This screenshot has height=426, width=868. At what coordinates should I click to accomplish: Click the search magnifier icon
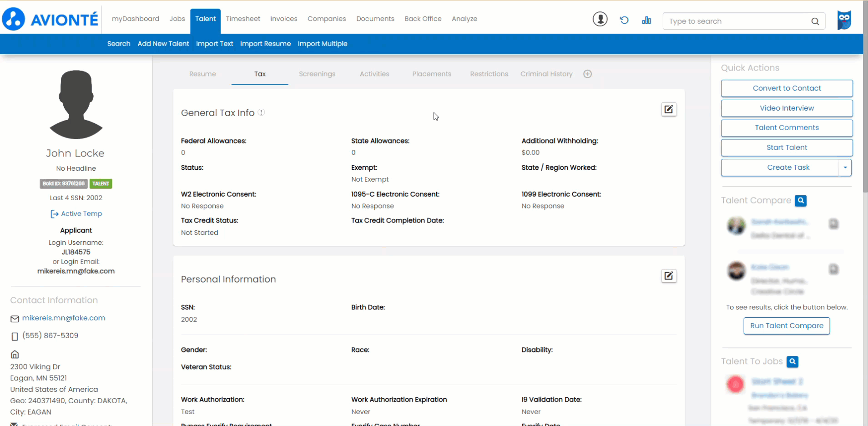coord(815,21)
